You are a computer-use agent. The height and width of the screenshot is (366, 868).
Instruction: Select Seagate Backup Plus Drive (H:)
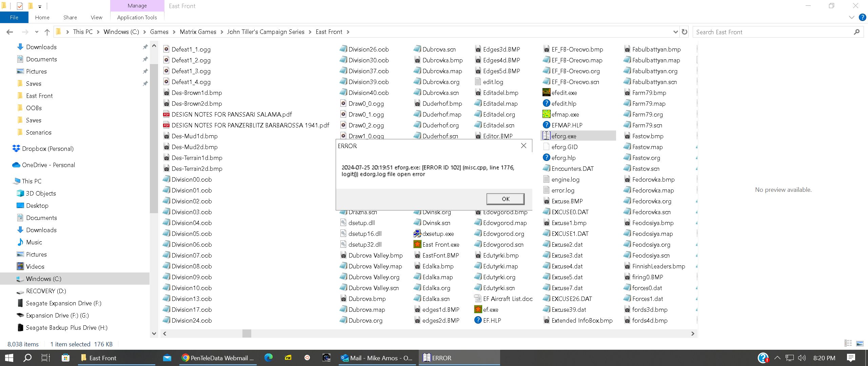click(x=66, y=328)
